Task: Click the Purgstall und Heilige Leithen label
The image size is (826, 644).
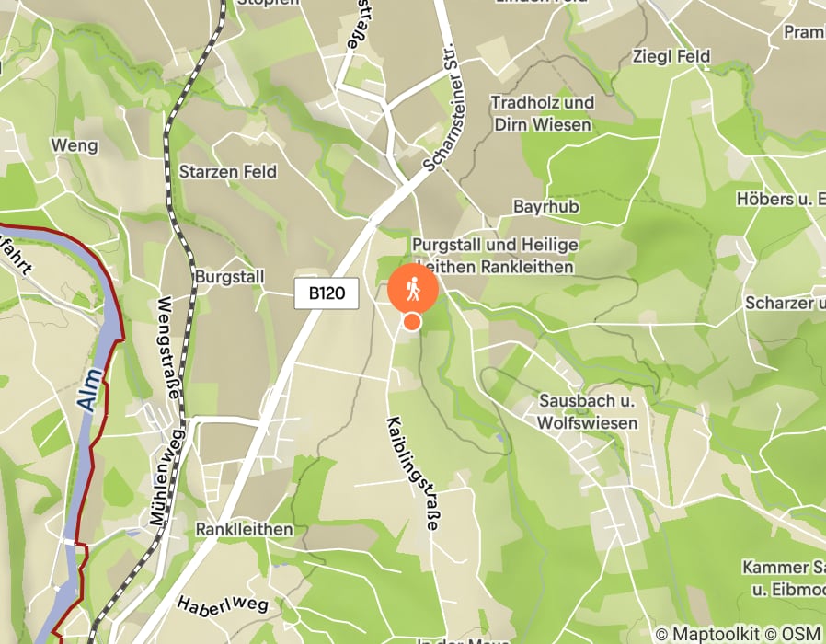Action: click(x=495, y=256)
